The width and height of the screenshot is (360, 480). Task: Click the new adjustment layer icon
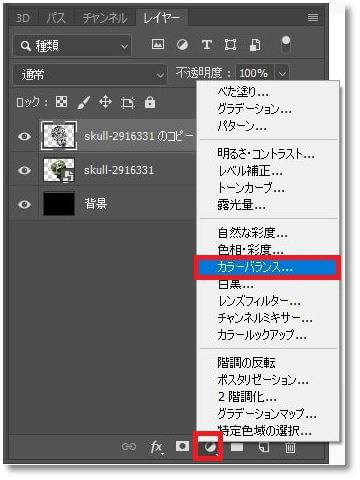coord(209,447)
